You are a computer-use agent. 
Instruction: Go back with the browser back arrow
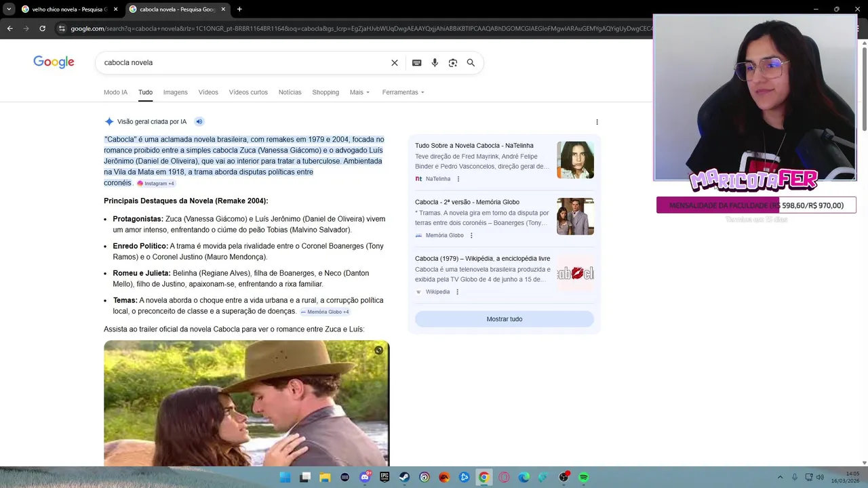pyautogui.click(x=9, y=28)
